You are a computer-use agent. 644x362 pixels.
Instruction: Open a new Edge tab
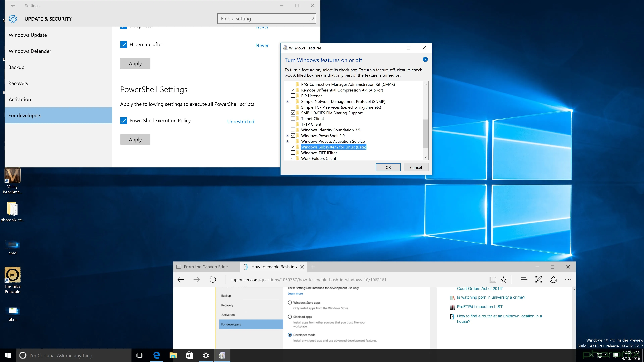(x=312, y=267)
